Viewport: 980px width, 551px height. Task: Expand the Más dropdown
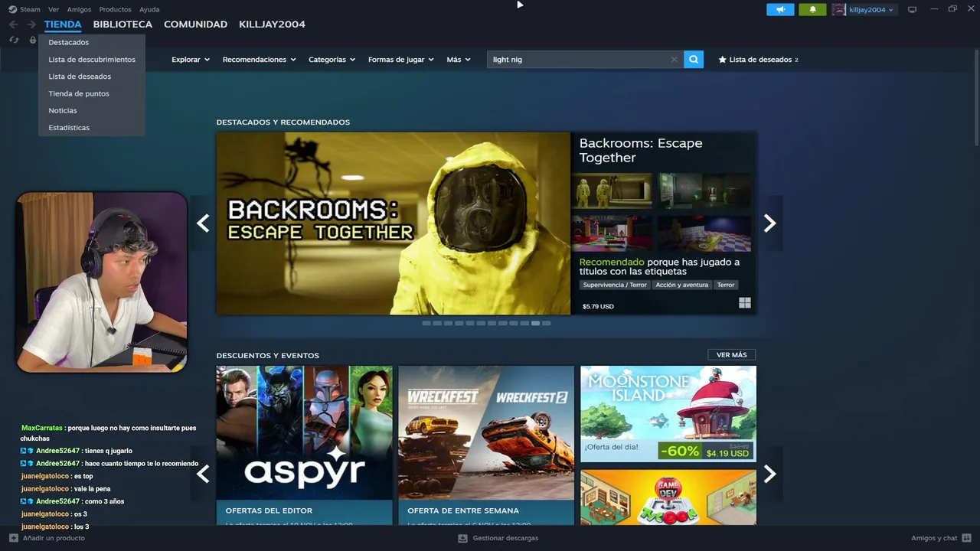(x=459, y=60)
